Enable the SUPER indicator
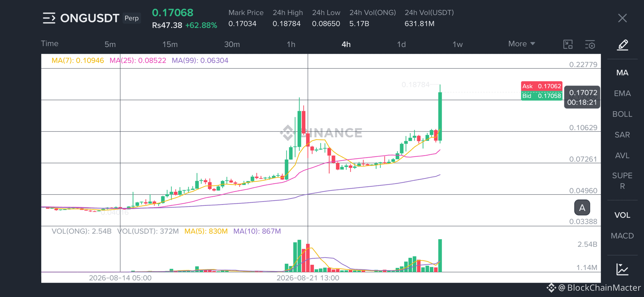644x297 pixels. point(622,181)
